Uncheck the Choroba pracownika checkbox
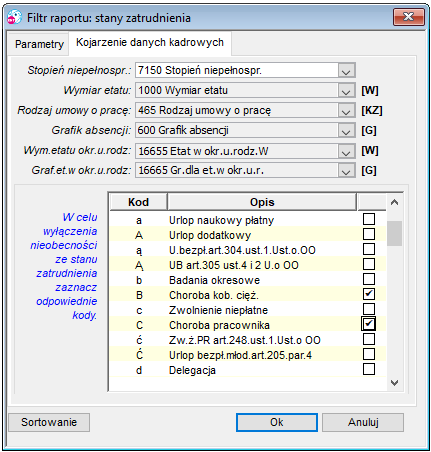This screenshot has height=452, width=431. [x=369, y=324]
